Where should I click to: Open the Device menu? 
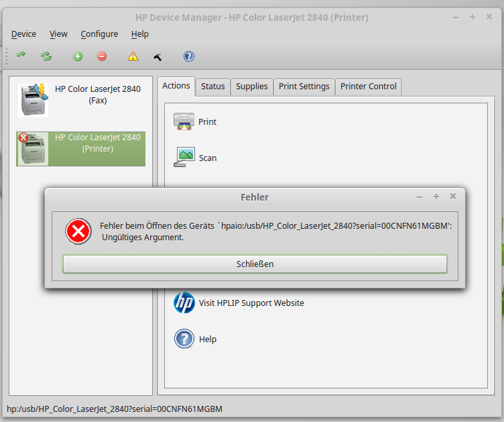23,34
